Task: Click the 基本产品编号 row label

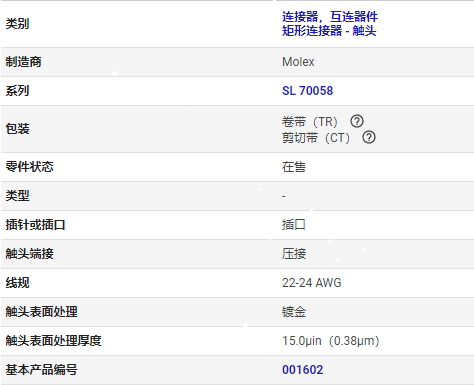Action: (x=41, y=370)
